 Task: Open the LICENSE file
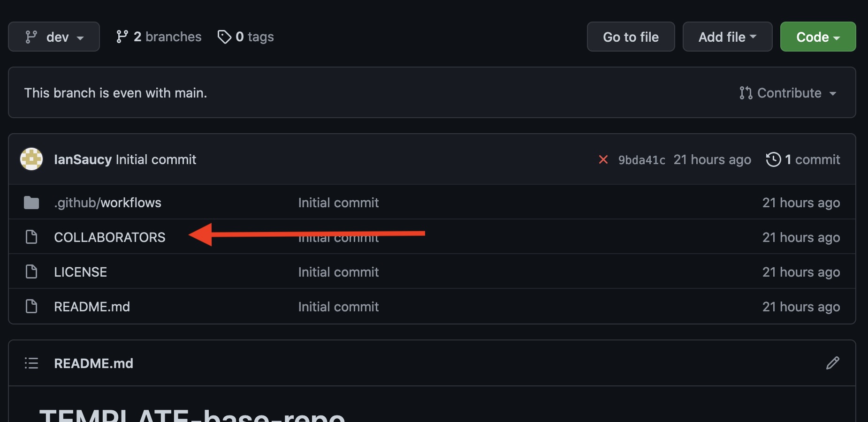pos(80,271)
